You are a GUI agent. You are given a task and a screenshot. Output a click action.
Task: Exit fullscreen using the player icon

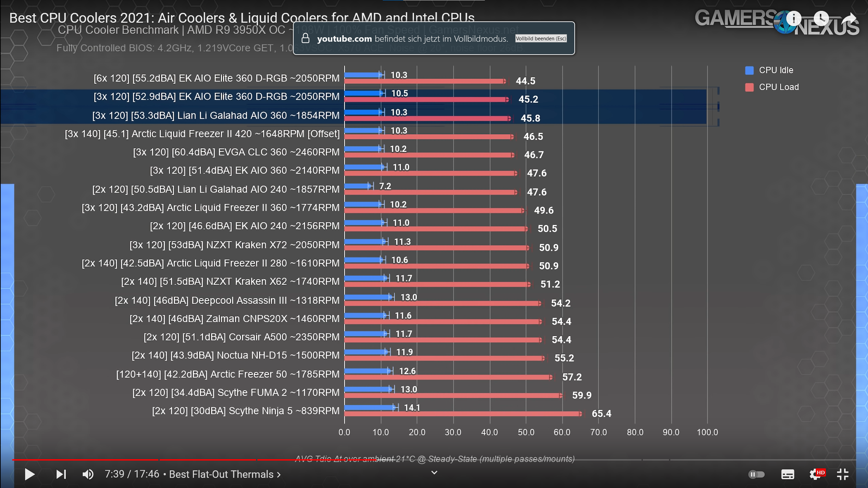tap(843, 474)
